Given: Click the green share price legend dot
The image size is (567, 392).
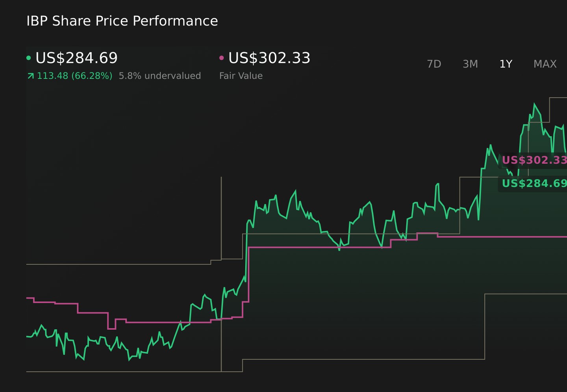Looking at the screenshot, I should coord(28,58).
